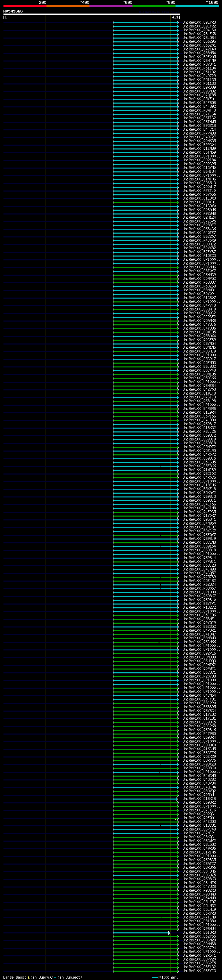Click UniRef100_B3PV20 hit label
222x980 pixels.
pyautogui.click(x=199, y=959)
